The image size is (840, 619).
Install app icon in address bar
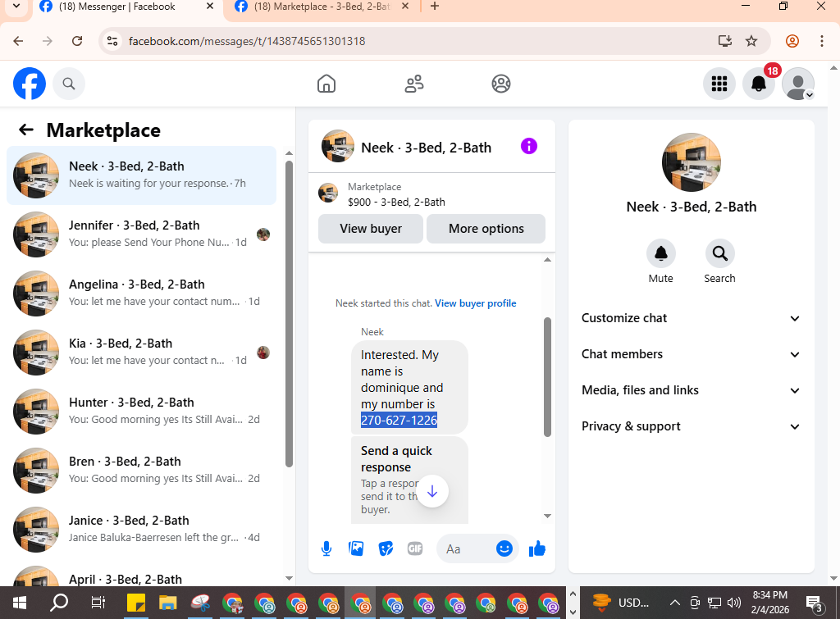click(725, 41)
